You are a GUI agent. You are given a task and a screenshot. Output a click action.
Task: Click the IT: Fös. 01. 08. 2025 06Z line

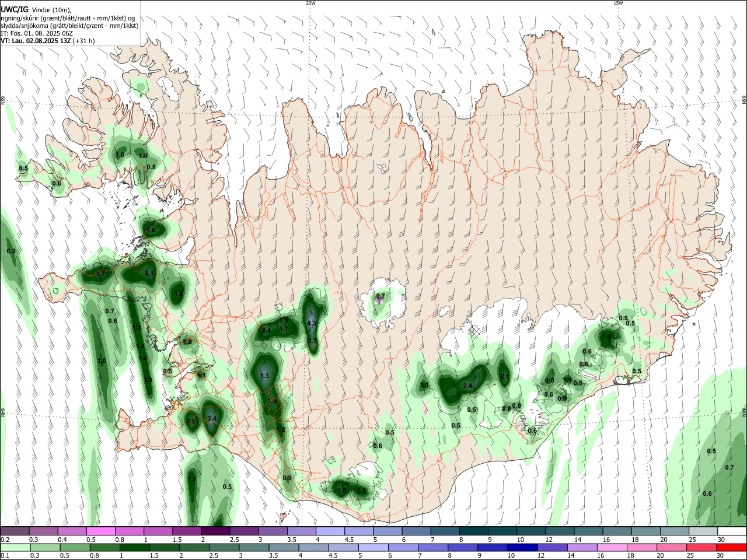click(x=37, y=33)
